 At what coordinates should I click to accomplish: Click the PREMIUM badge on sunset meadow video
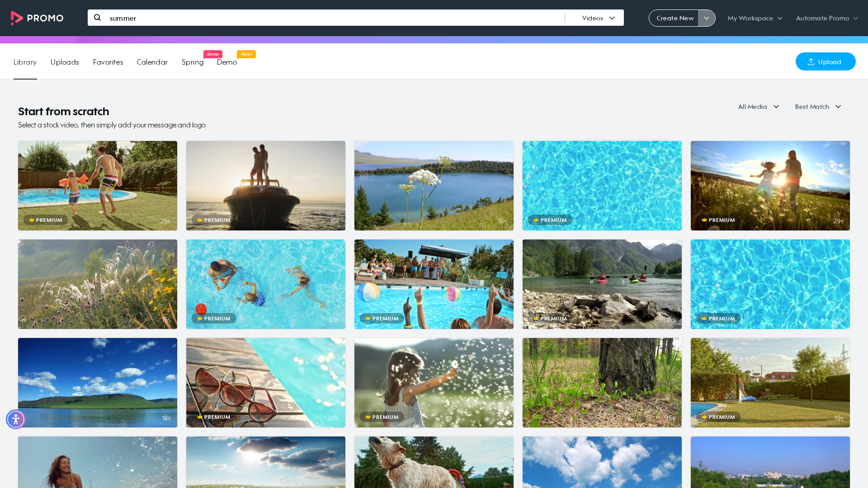coord(718,220)
